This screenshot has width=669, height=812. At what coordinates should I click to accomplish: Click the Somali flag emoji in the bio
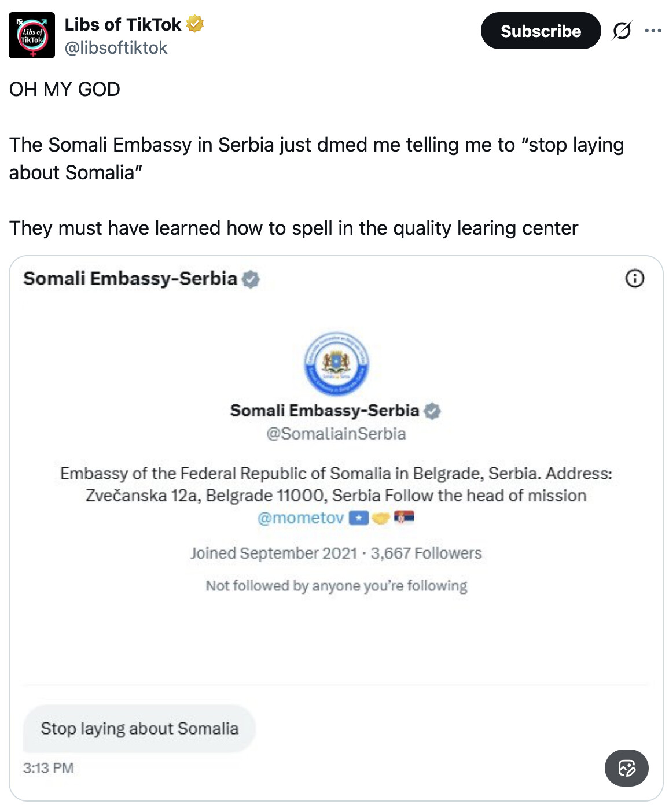[x=359, y=518]
